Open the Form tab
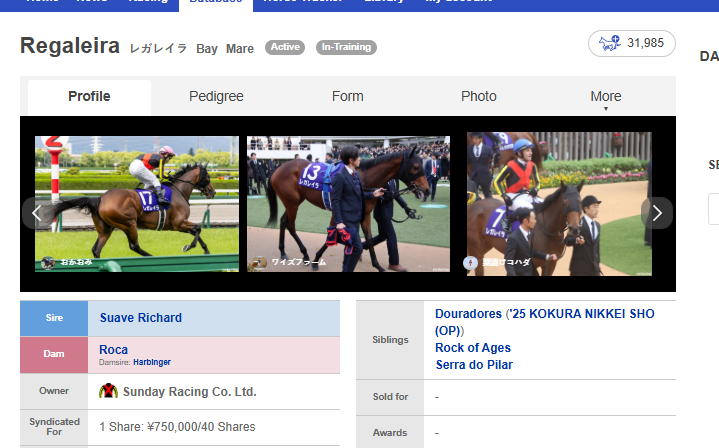This screenshot has height=448, width=719. 348,96
